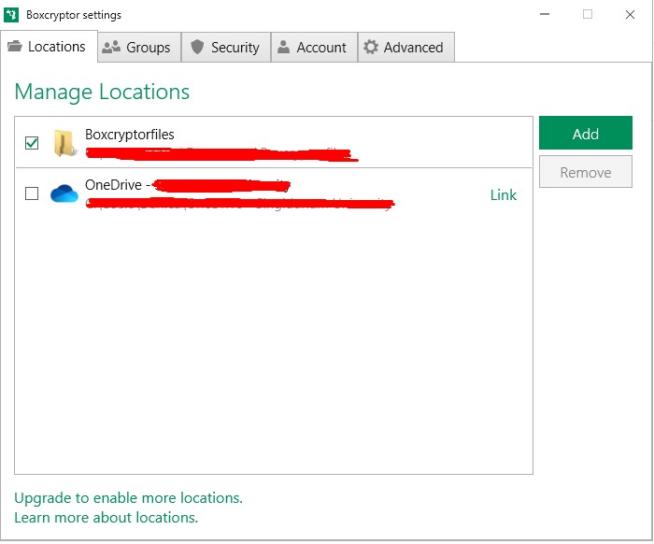
Task: Click the Link option for OneDrive
Action: pos(503,195)
